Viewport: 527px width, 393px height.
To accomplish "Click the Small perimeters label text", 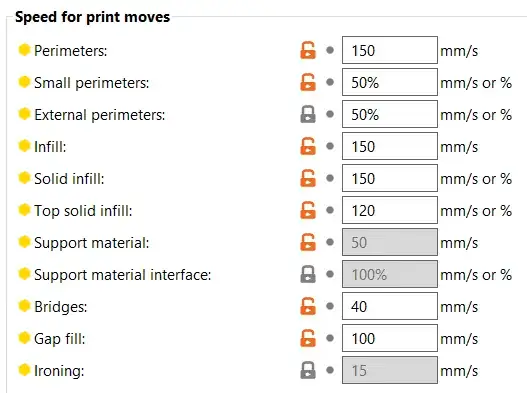I will (x=91, y=83).
